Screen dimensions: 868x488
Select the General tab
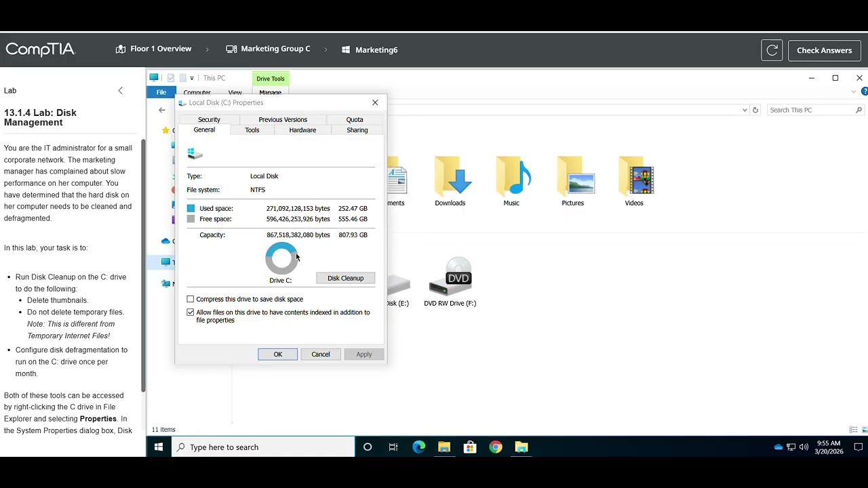point(204,129)
